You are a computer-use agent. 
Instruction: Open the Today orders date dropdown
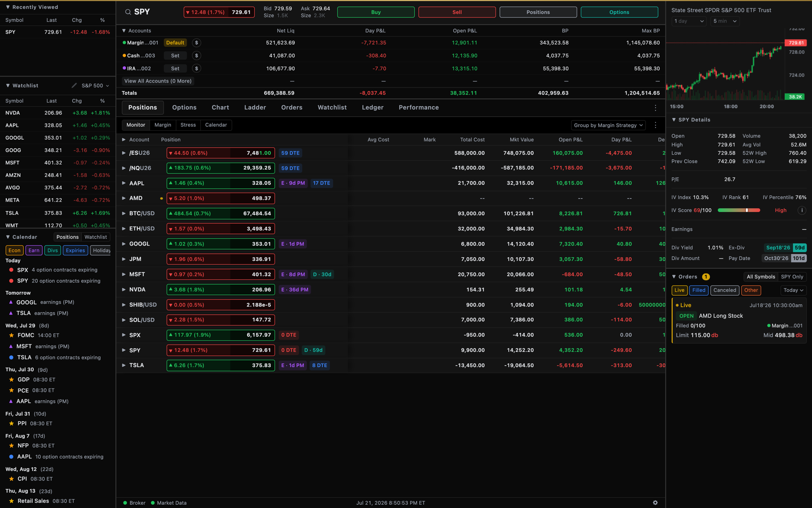coord(793,290)
